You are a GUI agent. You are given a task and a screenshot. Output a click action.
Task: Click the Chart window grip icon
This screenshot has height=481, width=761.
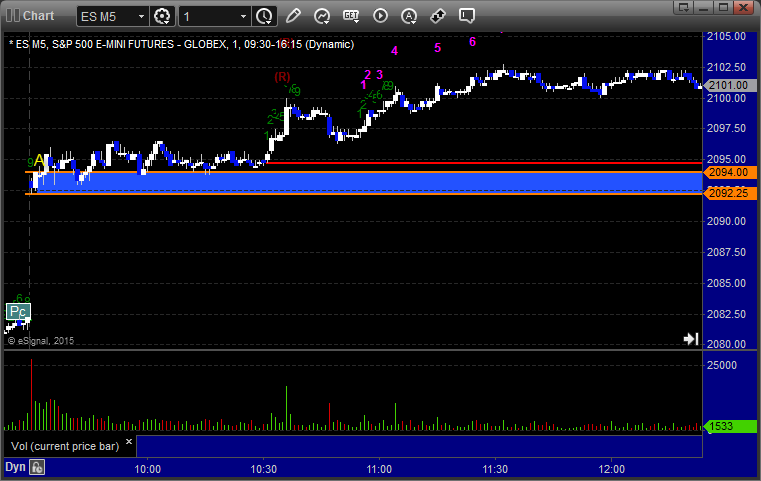pos(13,16)
